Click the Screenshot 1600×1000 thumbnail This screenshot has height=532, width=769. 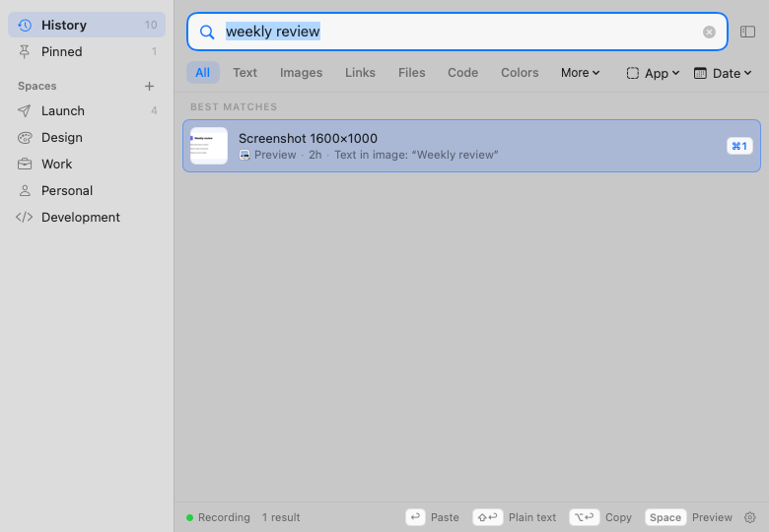click(209, 146)
